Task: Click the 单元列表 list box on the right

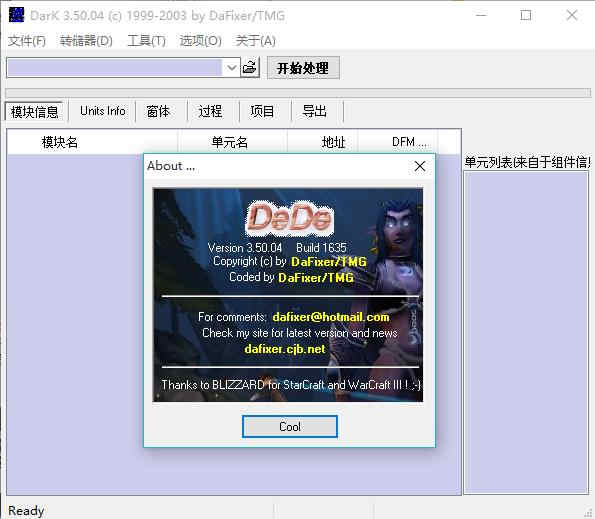Action: [x=526, y=332]
